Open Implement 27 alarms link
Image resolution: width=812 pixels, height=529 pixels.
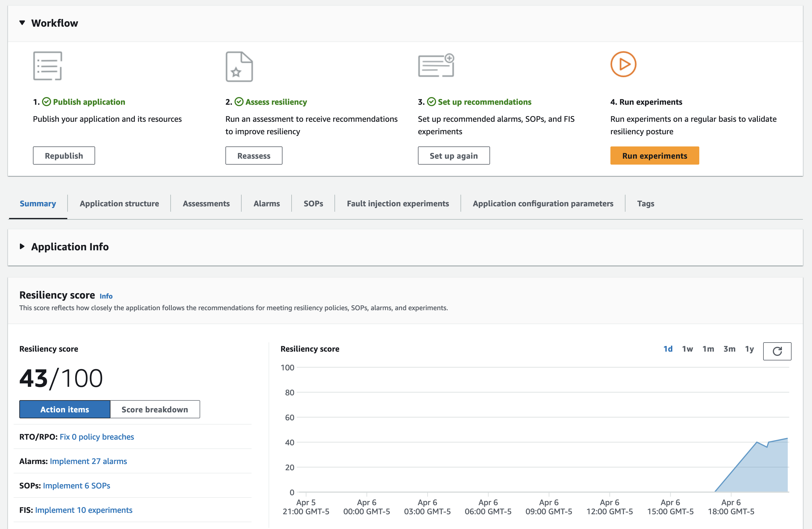[x=88, y=461]
